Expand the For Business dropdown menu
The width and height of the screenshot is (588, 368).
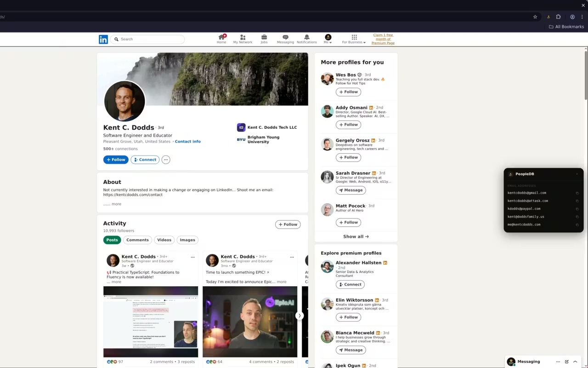pos(354,39)
